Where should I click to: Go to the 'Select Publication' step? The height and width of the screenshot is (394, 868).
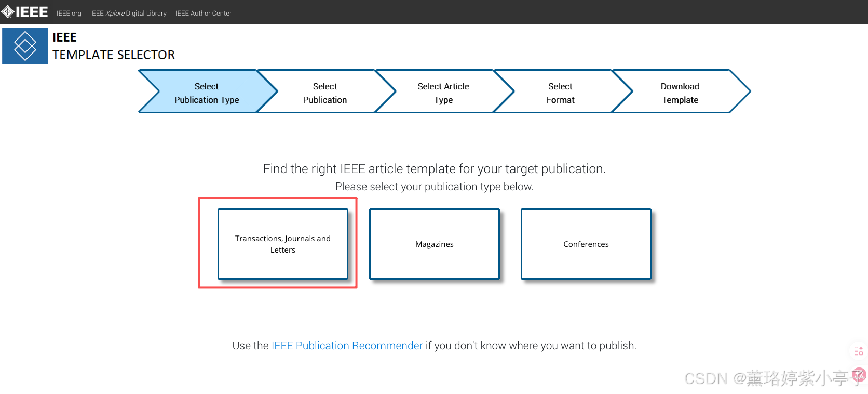point(325,91)
